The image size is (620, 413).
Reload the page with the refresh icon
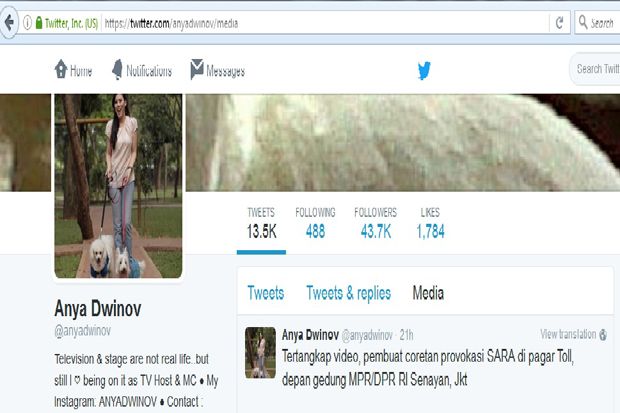pos(559,23)
